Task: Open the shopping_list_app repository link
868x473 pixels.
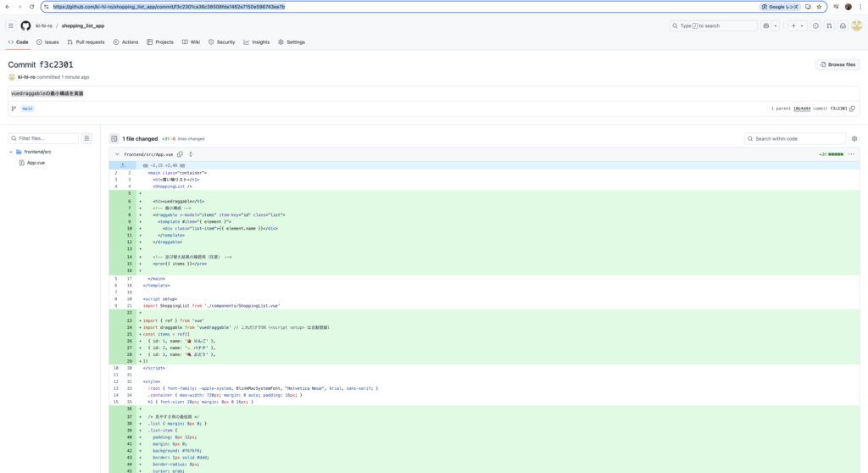Action: [x=83, y=26]
